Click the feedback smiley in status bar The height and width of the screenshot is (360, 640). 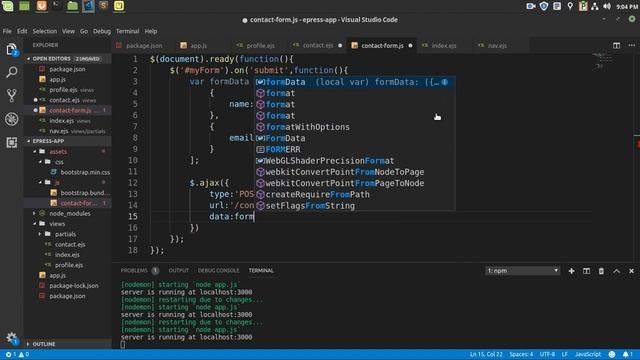(611, 354)
